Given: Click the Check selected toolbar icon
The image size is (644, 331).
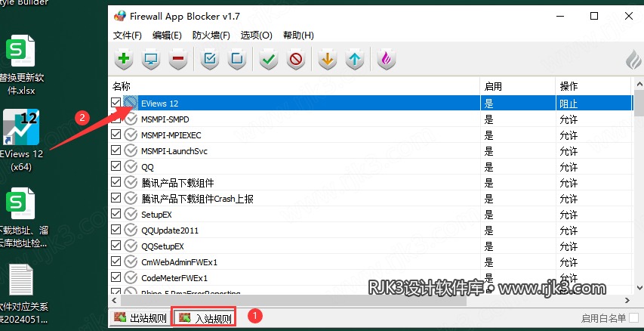Looking at the screenshot, I should click(210, 59).
